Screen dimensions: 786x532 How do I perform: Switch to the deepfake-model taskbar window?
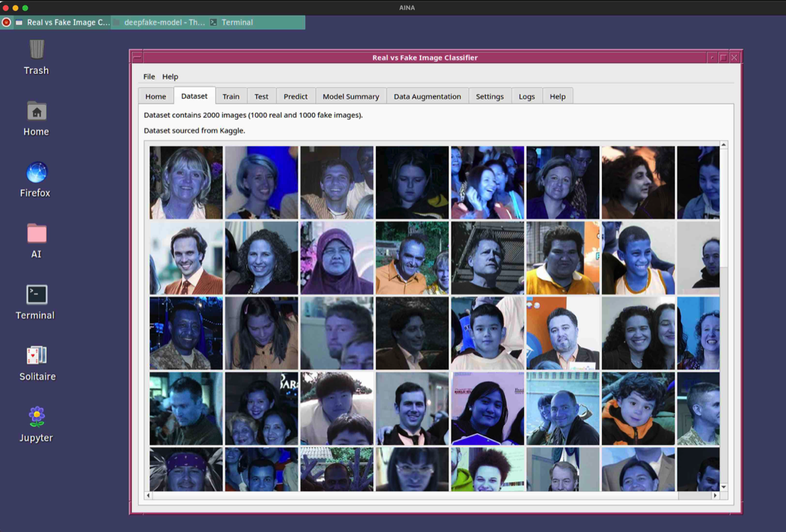point(159,22)
